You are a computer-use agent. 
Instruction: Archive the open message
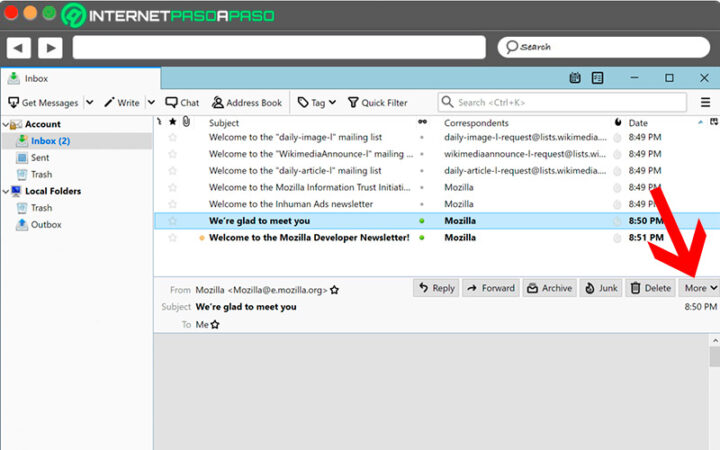(x=549, y=288)
